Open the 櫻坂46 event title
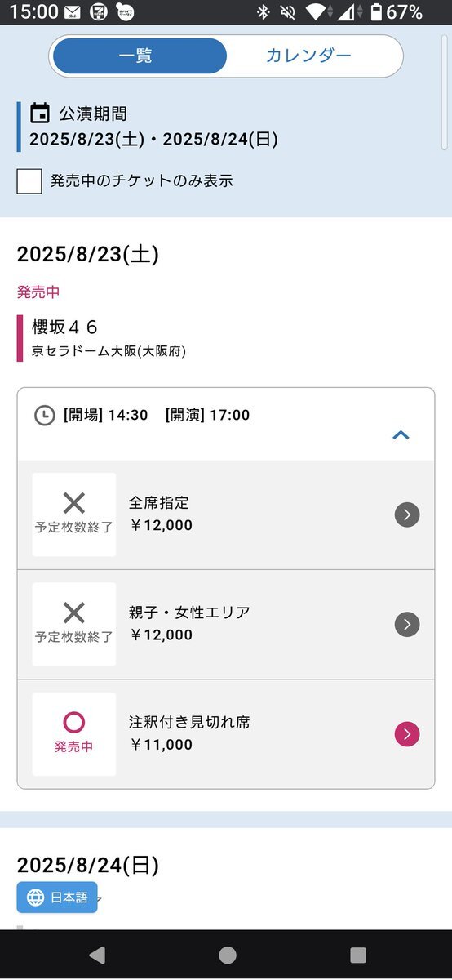452x980 pixels. point(64,327)
